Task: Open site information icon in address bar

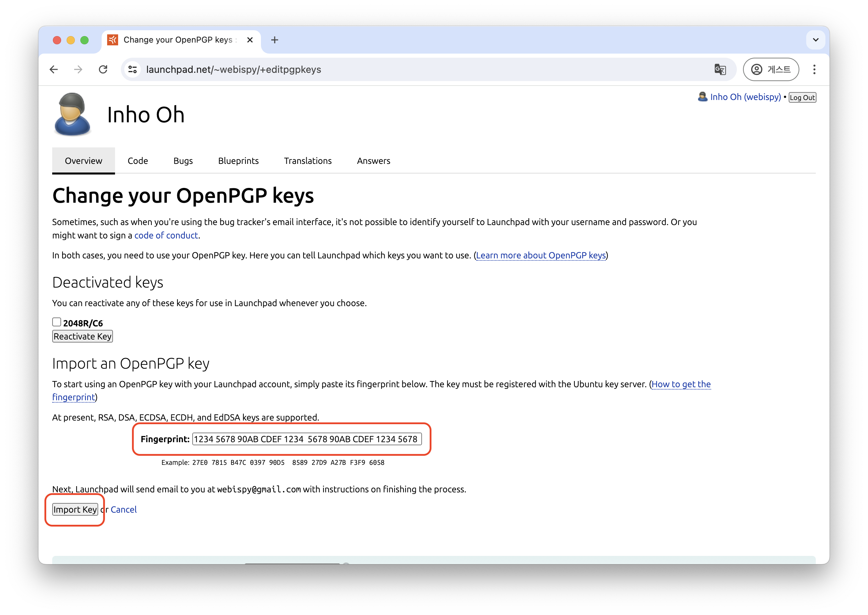Action: point(133,70)
